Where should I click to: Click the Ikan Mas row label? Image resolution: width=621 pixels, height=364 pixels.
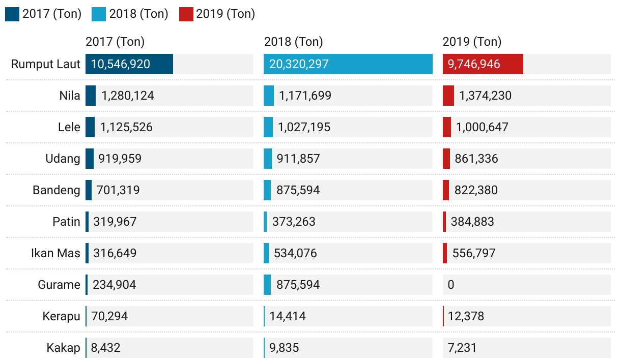click(x=56, y=253)
